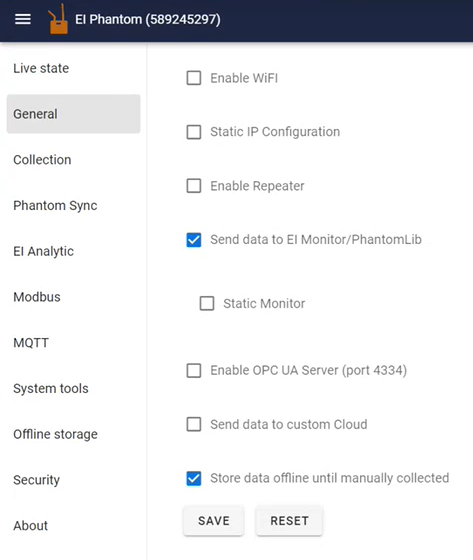
Task: Open the hamburger navigation menu
Action: (23, 19)
